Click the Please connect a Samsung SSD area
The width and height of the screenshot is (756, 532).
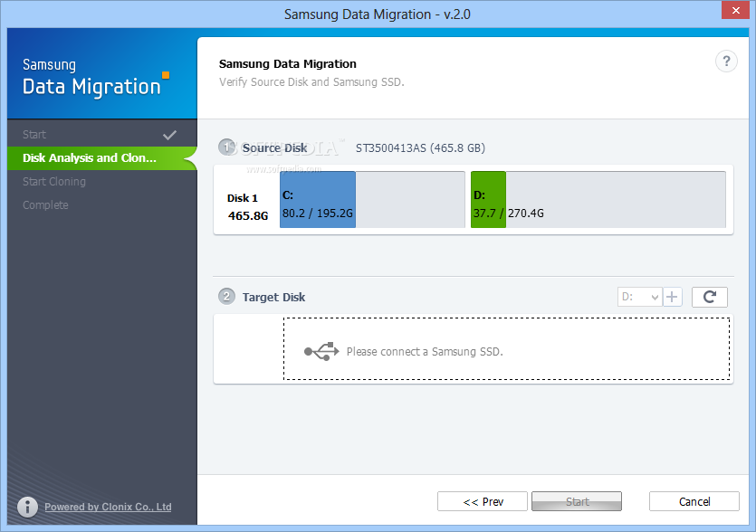click(x=506, y=349)
